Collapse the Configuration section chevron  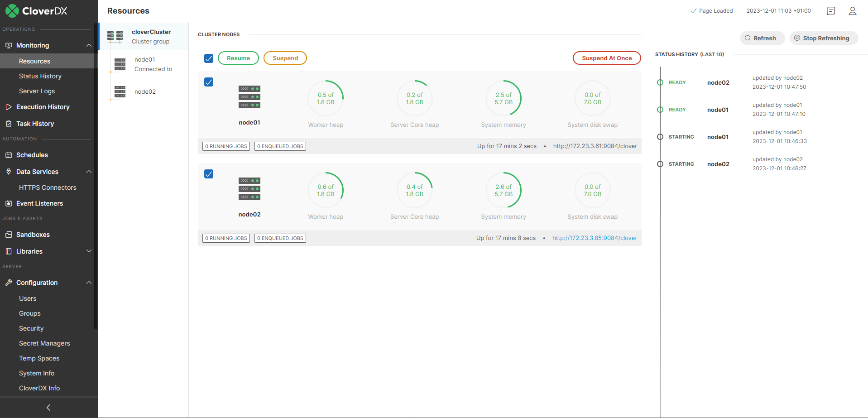89,283
